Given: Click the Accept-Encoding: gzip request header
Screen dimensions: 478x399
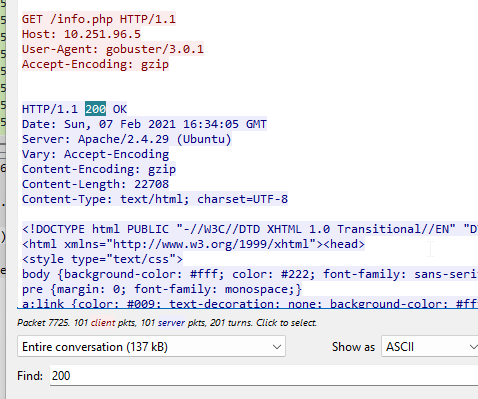Looking at the screenshot, I should pyautogui.click(x=95, y=64).
